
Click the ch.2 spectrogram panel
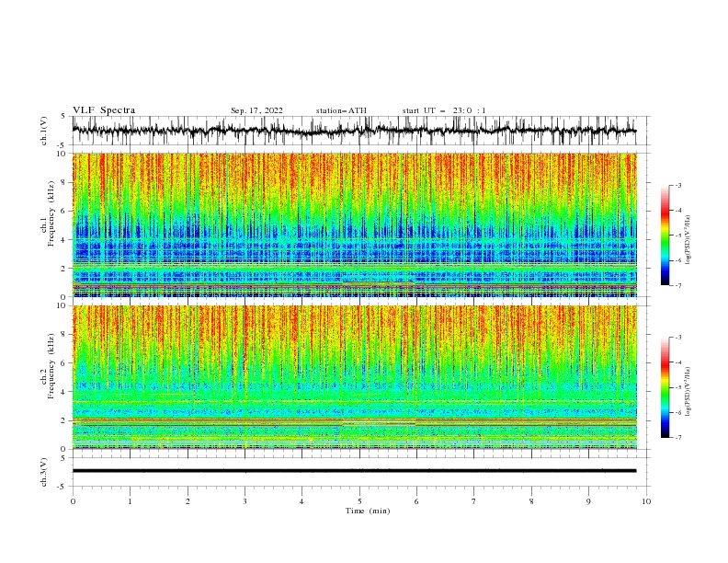tap(354, 377)
